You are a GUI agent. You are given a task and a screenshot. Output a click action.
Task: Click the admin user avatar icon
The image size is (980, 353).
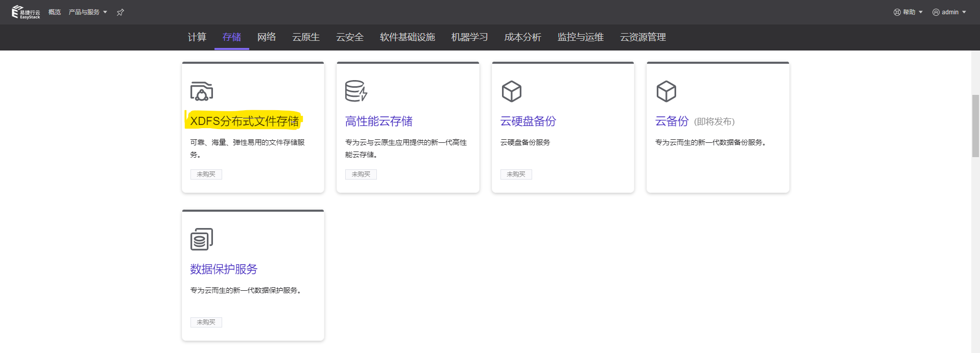click(x=936, y=12)
